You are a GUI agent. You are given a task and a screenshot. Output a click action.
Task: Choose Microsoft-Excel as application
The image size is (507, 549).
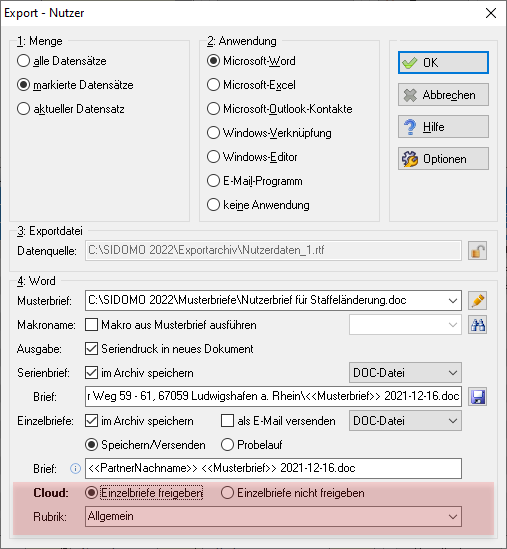click(213, 85)
